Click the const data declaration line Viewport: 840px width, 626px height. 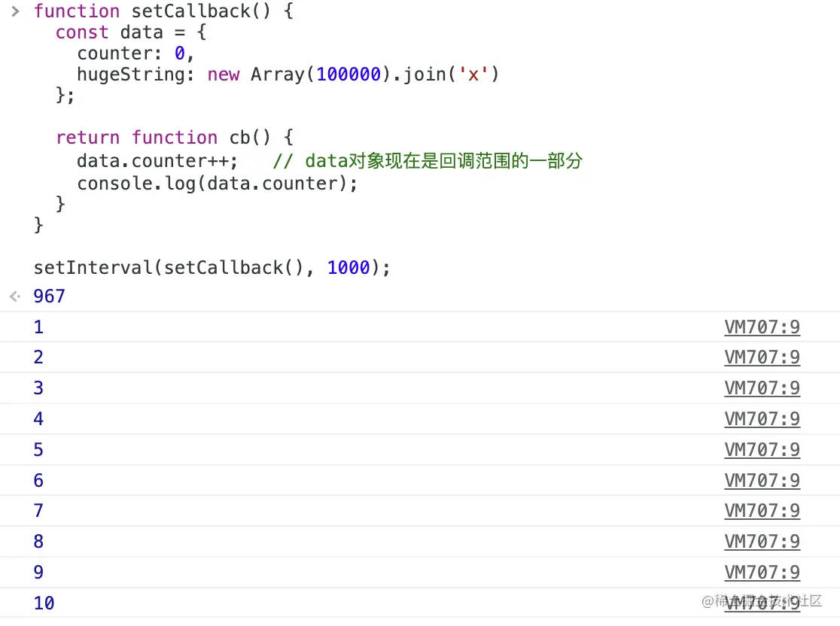coord(131,32)
